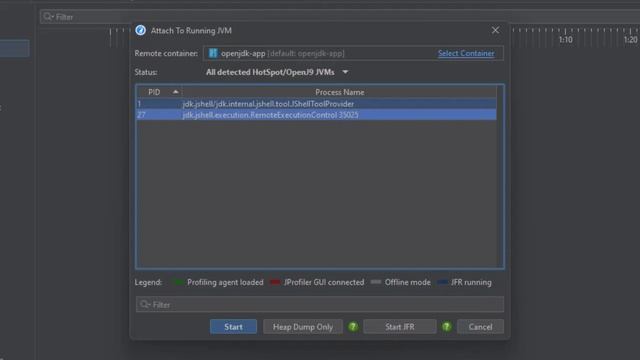
Task: Click the JProfiler icon in dialog title
Action: [x=140, y=30]
